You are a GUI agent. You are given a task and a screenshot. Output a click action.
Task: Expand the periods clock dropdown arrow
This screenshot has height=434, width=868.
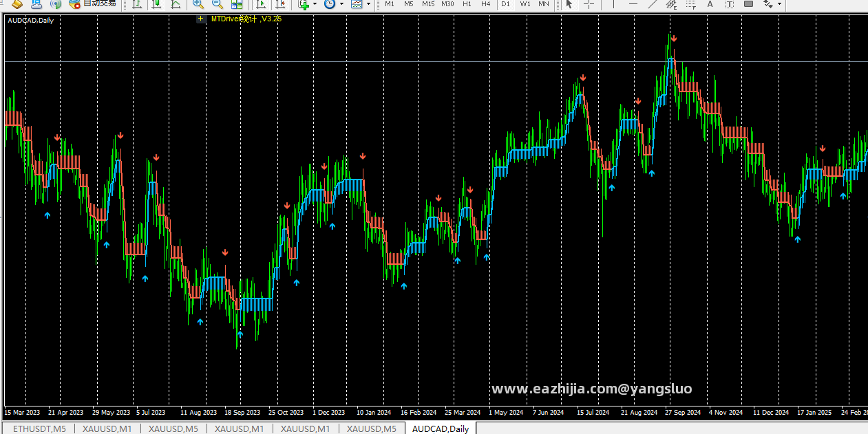click(x=342, y=3)
